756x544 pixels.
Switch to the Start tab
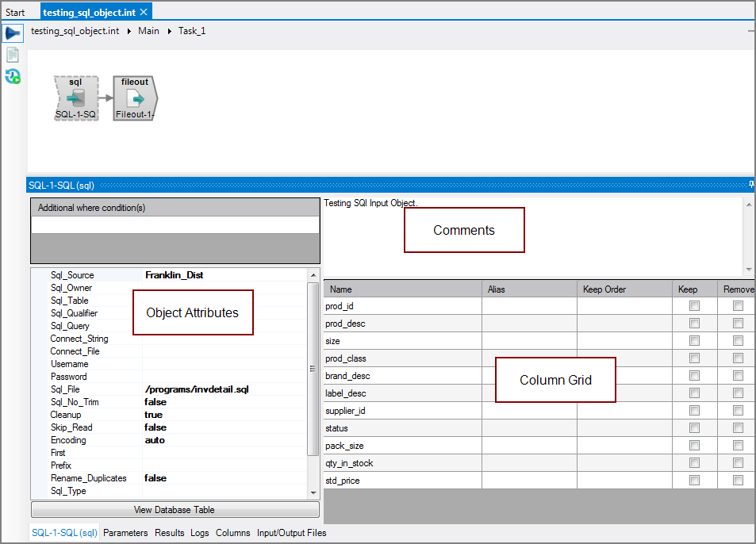pyautogui.click(x=16, y=12)
